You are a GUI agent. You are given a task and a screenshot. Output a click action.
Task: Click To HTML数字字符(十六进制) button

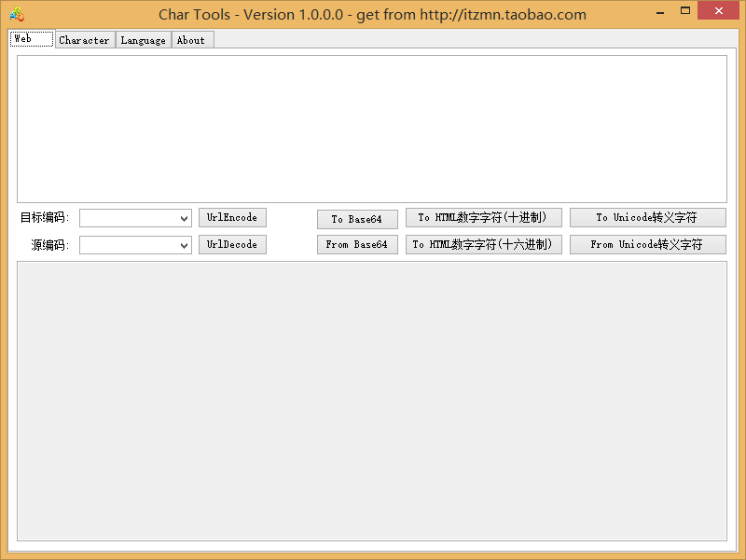(x=484, y=244)
